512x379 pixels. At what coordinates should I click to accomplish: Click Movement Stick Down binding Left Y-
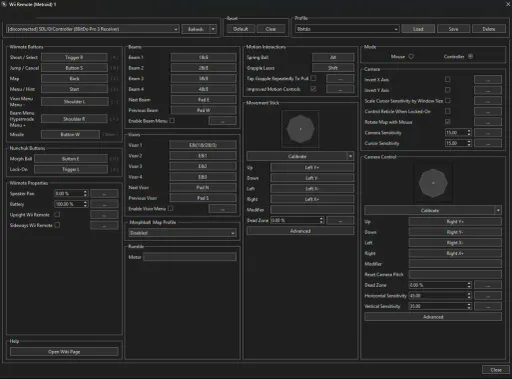(x=312, y=178)
